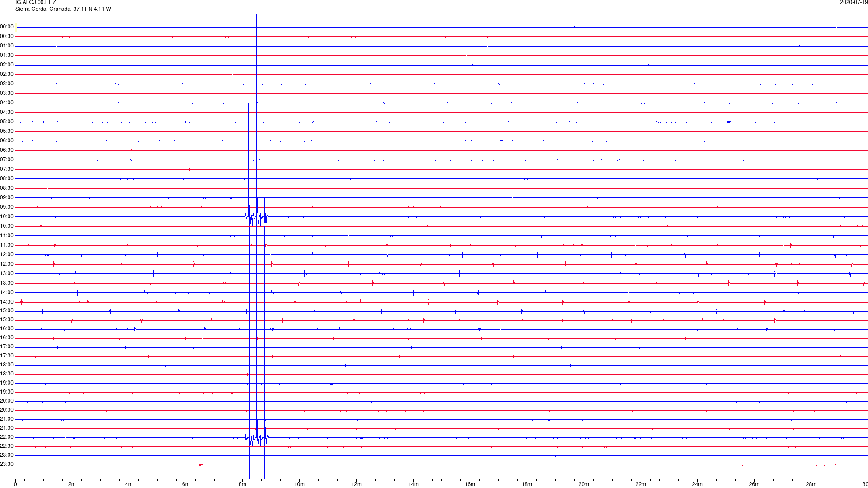This screenshot has height=488, width=868.
Task: Select the 10:00 time row label
Action: [7, 216]
